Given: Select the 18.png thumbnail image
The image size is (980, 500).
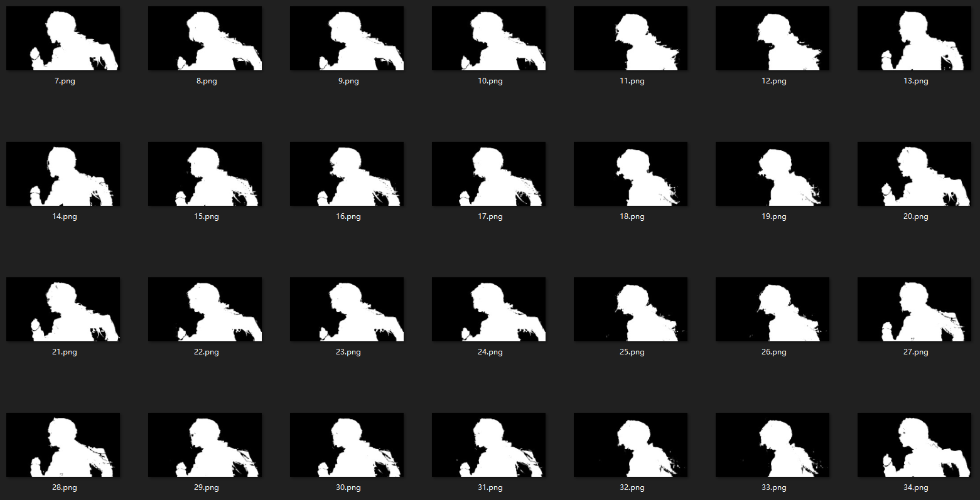Looking at the screenshot, I should tap(630, 174).
